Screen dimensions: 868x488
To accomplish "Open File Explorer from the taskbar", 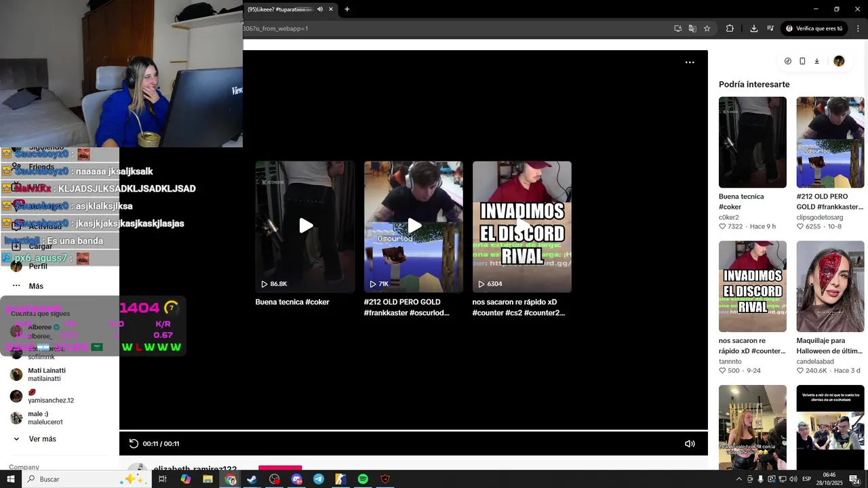I will click(x=208, y=479).
